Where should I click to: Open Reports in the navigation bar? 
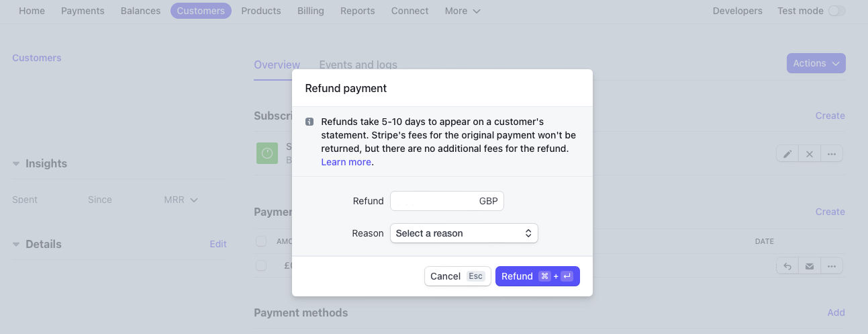[358, 11]
